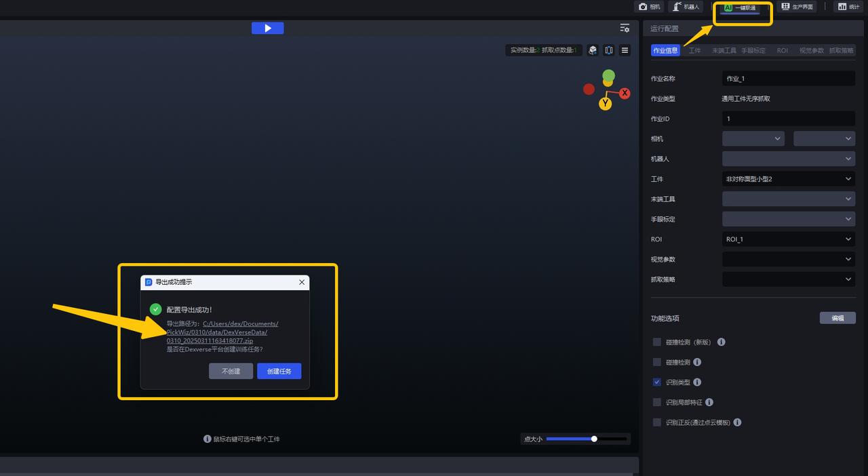Click the 创建任务 button in dialog

pos(279,371)
